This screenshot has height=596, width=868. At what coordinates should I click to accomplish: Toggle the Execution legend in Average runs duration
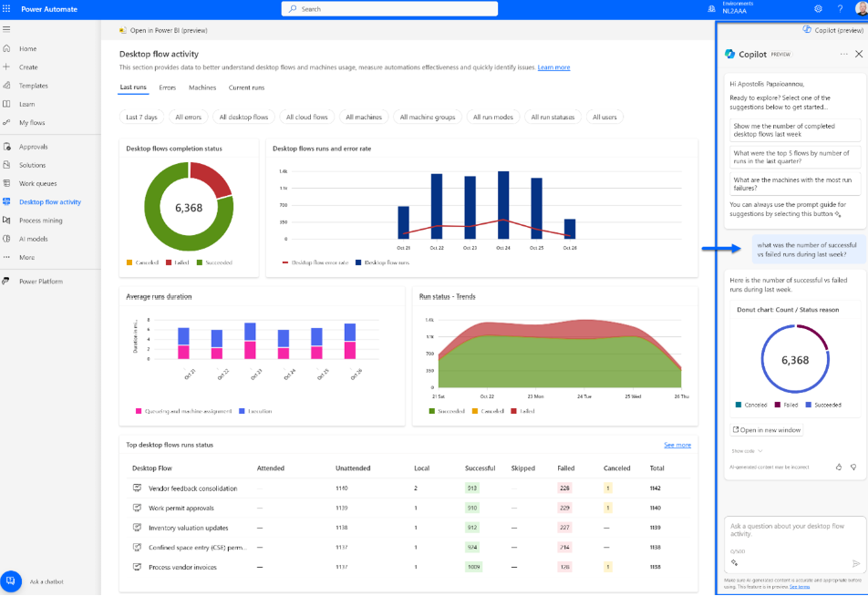pos(254,411)
